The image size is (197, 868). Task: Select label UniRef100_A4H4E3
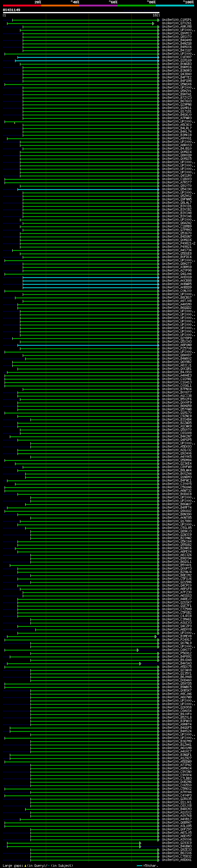click(177, 375)
